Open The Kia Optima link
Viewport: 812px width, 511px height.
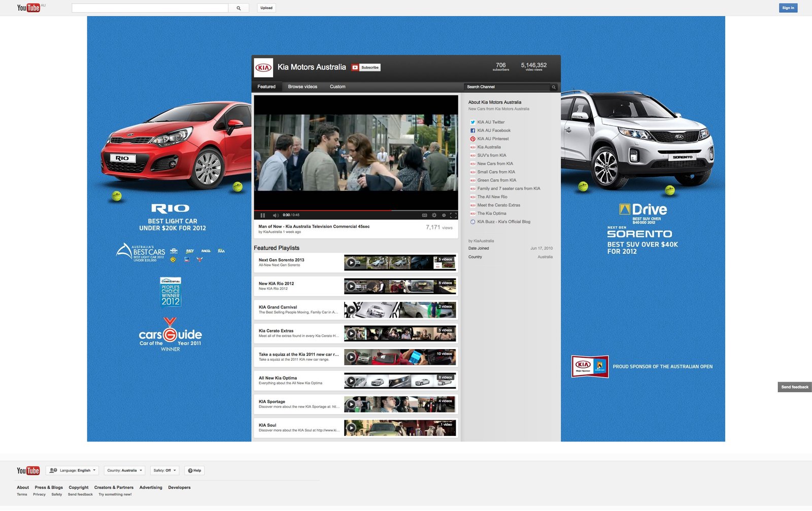492,213
